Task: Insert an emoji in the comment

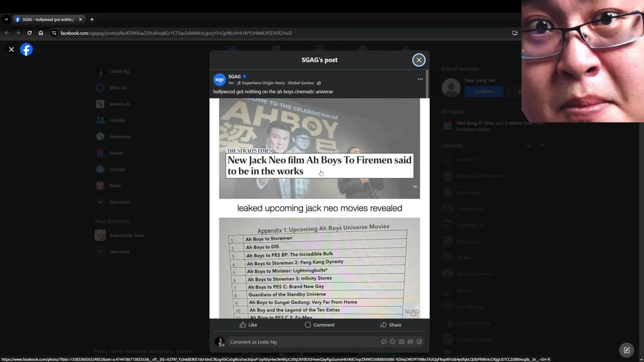Action: (393, 342)
